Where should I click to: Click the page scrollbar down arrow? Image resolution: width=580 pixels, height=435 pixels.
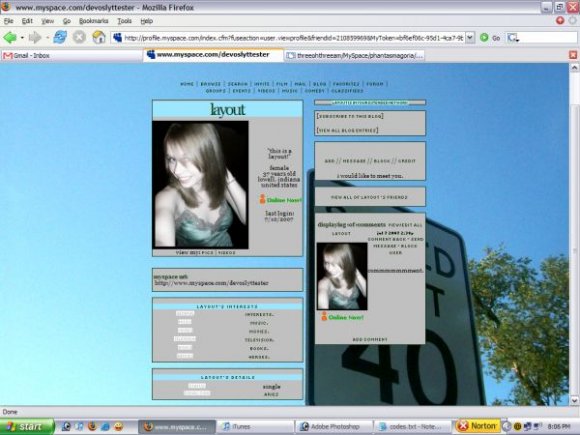pyautogui.click(x=574, y=400)
